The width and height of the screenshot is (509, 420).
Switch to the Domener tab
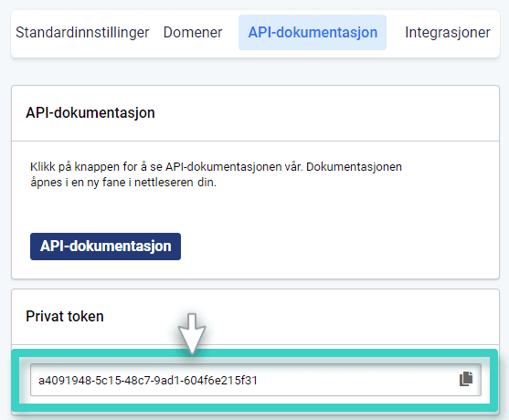(x=193, y=33)
